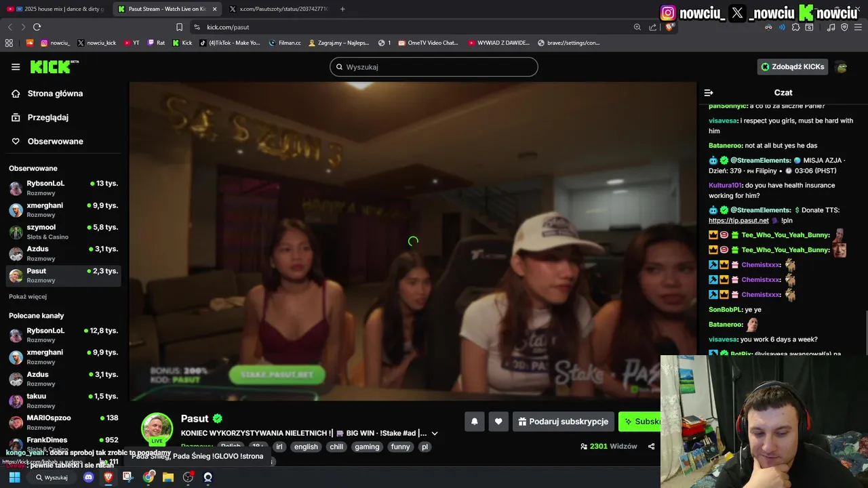
Task: Click the Pasut streamer avatar
Action: (157, 428)
